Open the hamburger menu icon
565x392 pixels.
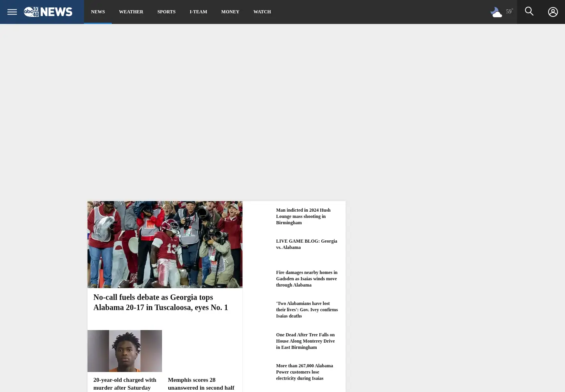click(12, 12)
